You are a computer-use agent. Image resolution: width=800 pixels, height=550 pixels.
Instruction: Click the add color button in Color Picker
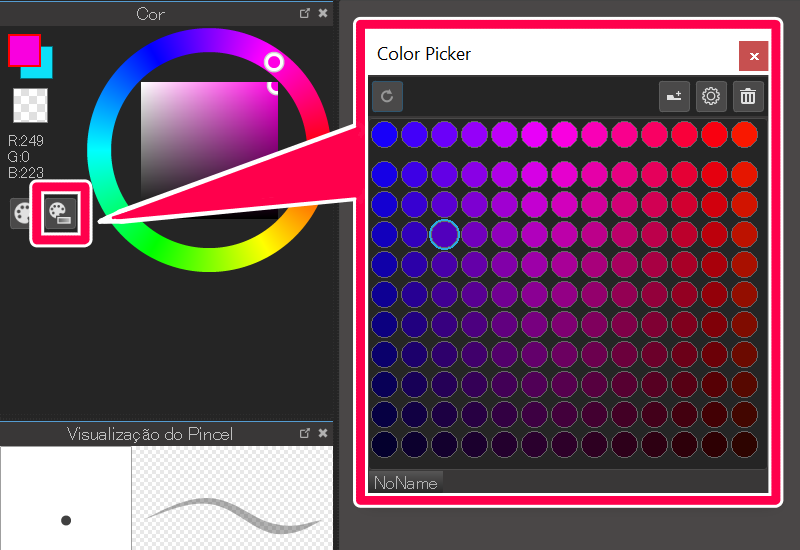674,96
